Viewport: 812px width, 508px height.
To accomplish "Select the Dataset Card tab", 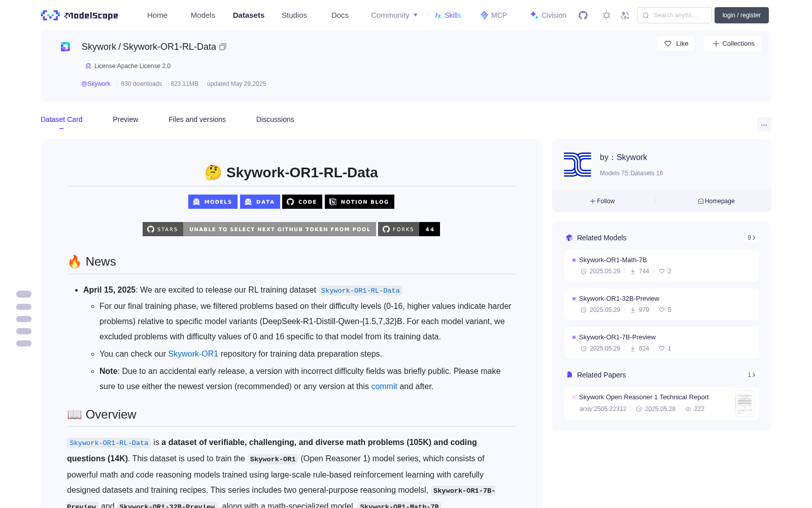I will (x=61, y=119).
